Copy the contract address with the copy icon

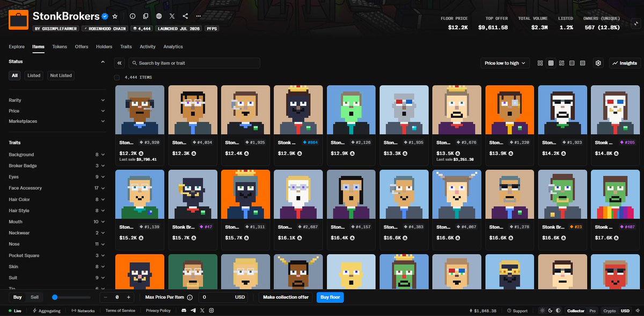point(145,17)
